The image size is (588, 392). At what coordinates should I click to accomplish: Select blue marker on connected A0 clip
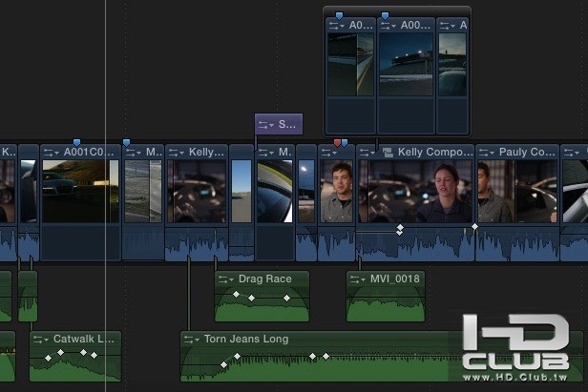click(339, 16)
